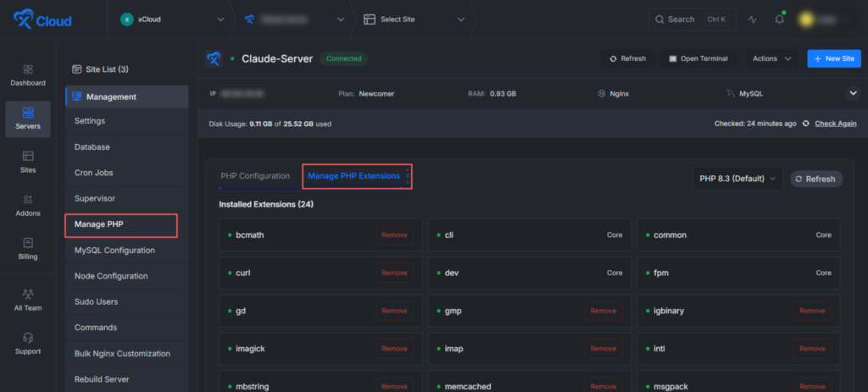Viewport: 868px width, 392px height.
Task: Click the Claude-Server xCloud icon
Action: pos(213,58)
